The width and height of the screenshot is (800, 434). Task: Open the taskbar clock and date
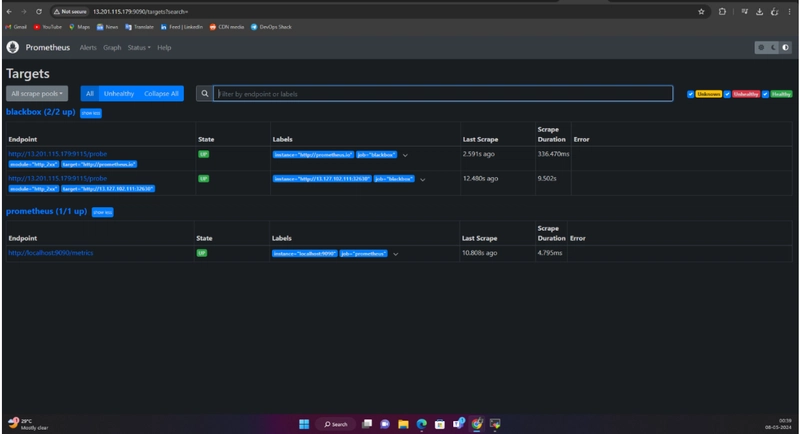(779, 424)
